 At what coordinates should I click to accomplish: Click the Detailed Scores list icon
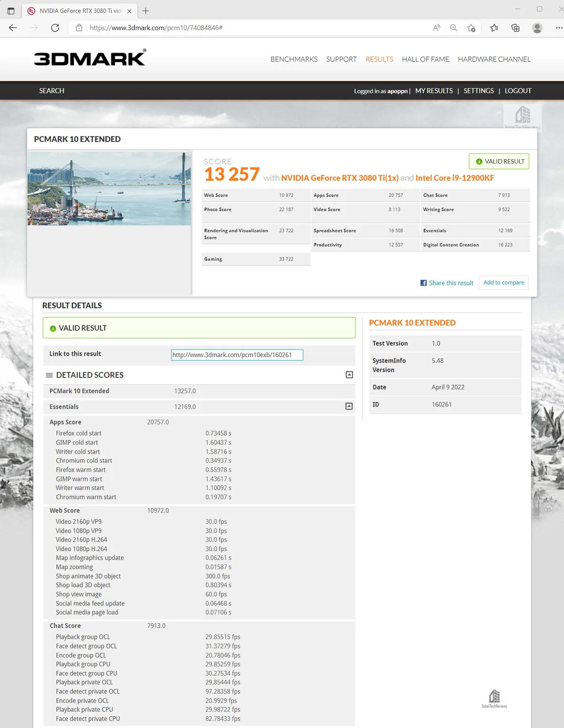(49, 375)
